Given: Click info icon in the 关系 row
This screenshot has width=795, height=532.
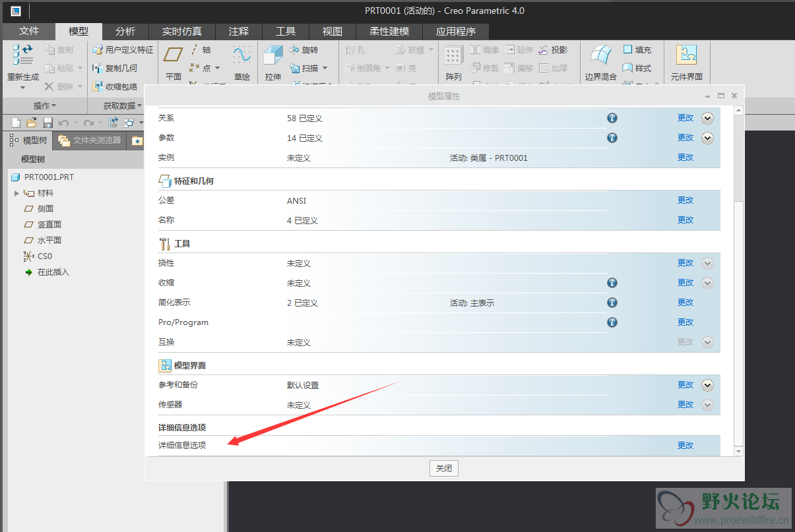Looking at the screenshot, I should 612,118.
